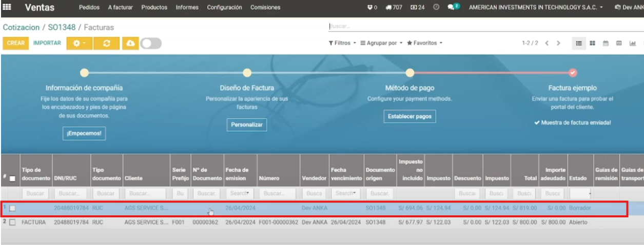Open the Informes menu
The width and height of the screenshot is (644, 245).
187,8
